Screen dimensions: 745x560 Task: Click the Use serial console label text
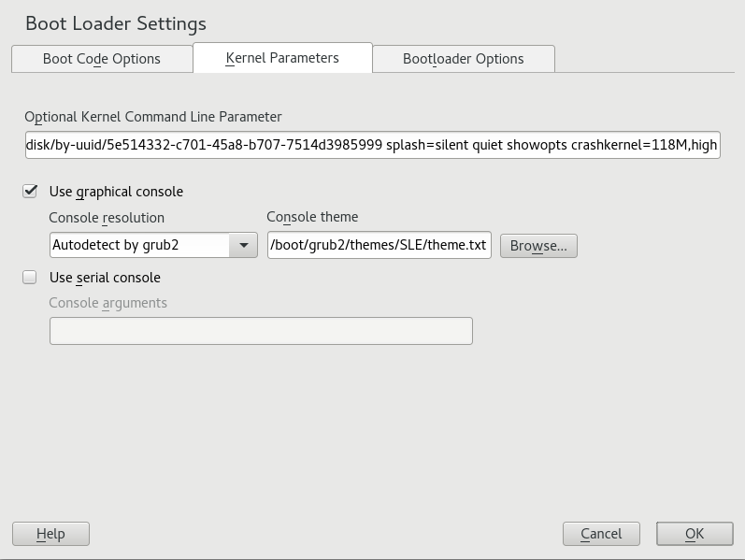(x=105, y=278)
